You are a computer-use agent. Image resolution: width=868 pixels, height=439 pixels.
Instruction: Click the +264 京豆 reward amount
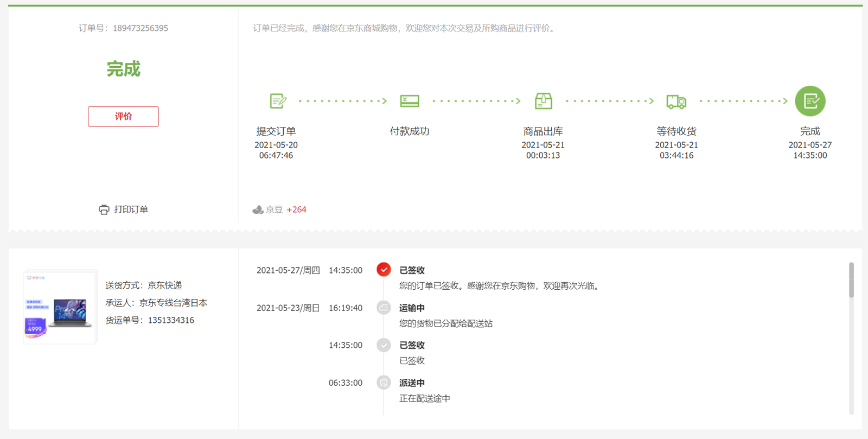pyautogui.click(x=296, y=209)
